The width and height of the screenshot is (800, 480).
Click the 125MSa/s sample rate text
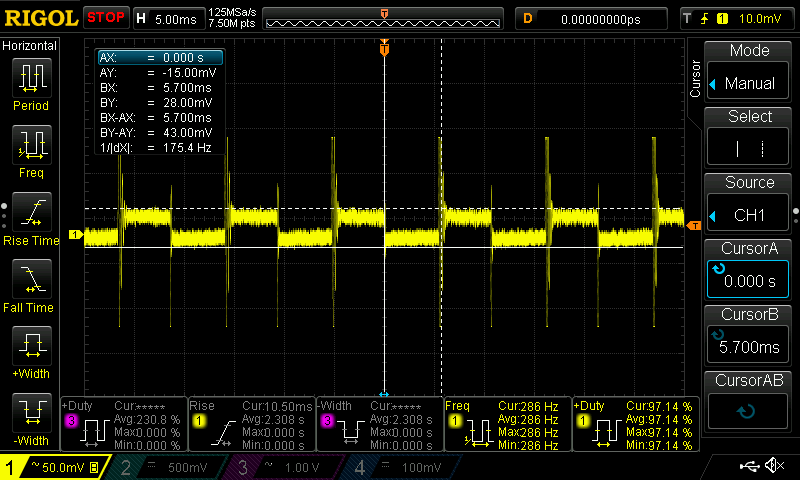232,12
